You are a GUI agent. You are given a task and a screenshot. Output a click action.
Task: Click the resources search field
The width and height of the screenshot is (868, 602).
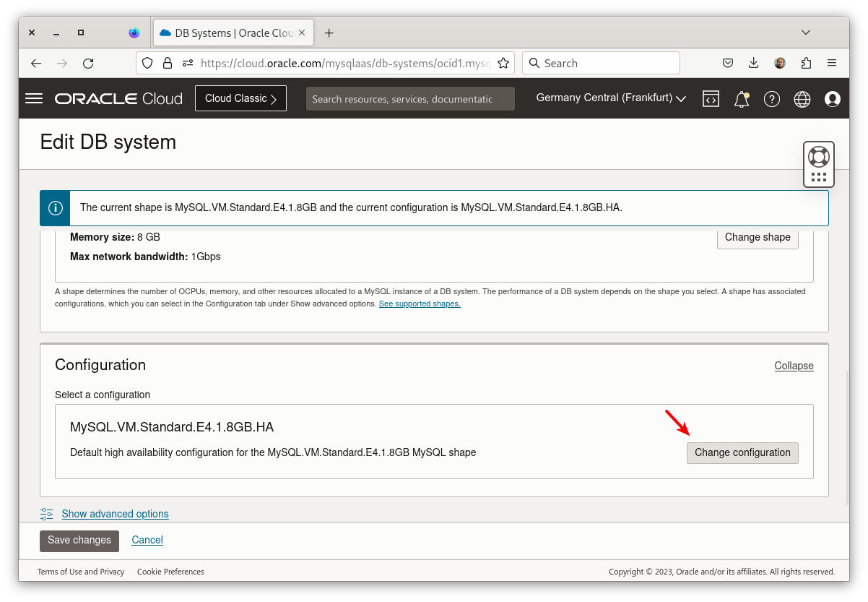click(x=409, y=98)
